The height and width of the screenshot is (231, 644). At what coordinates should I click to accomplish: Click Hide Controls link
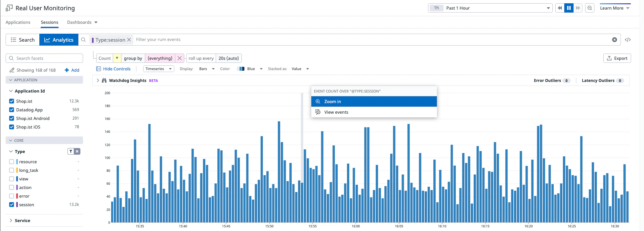[x=113, y=69]
